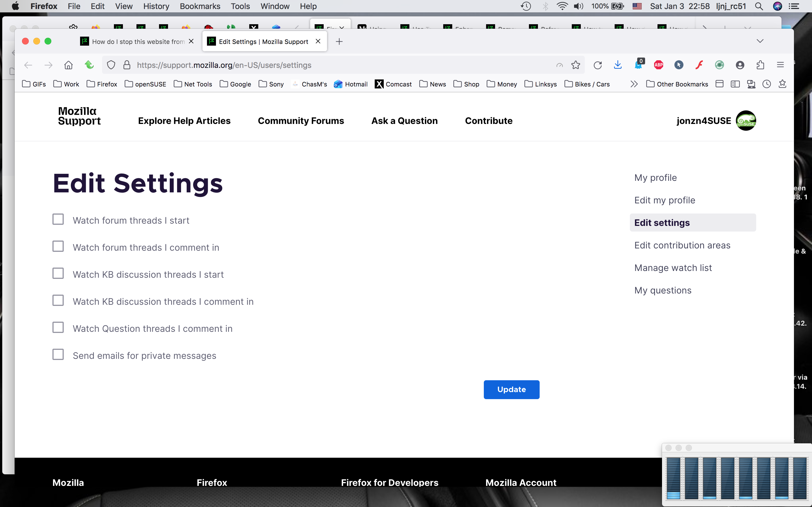Check Watch Question threads I comment in

(58, 328)
